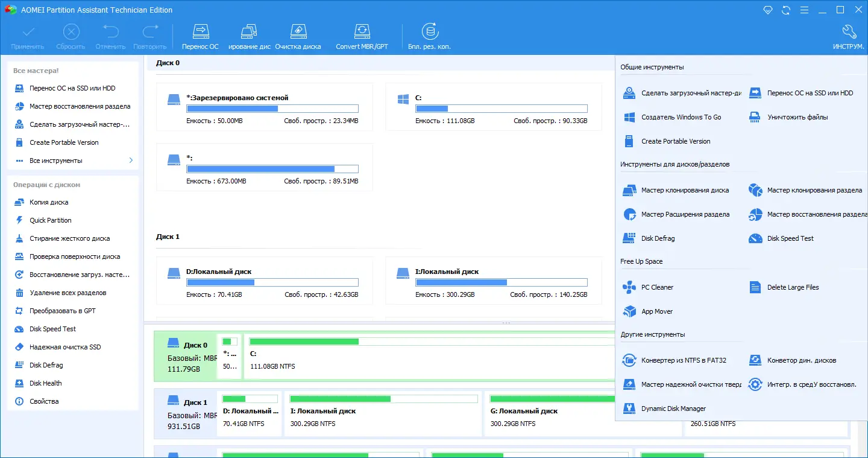Image resolution: width=868 pixels, height=458 pixels.
Task: Open Конветор дин. дисков tool
Action: pos(793,360)
